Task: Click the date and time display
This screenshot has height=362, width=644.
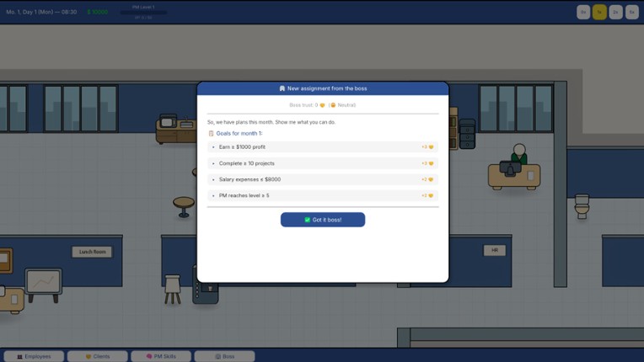Action: (x=41, y=12)
